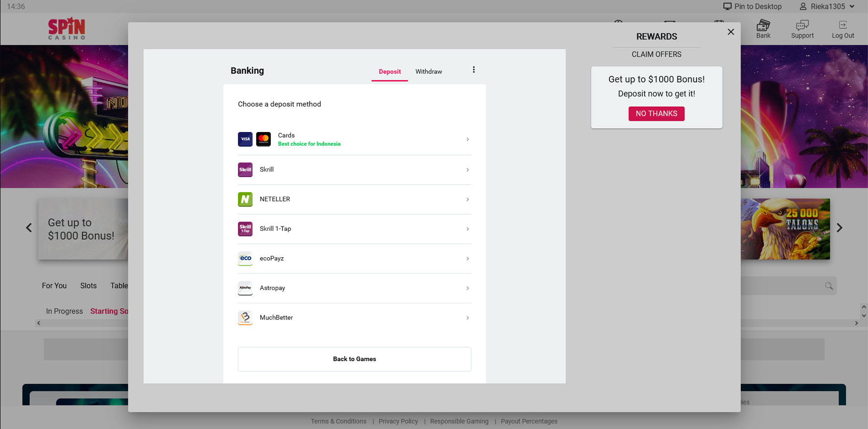Expand the Skrill 1-Tap chevron arrow
The image size is (868, 429).
click(x=468, y=229)
